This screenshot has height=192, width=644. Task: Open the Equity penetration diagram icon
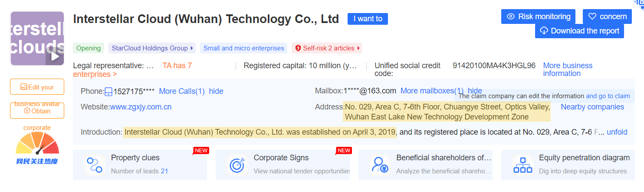point(522,165)
